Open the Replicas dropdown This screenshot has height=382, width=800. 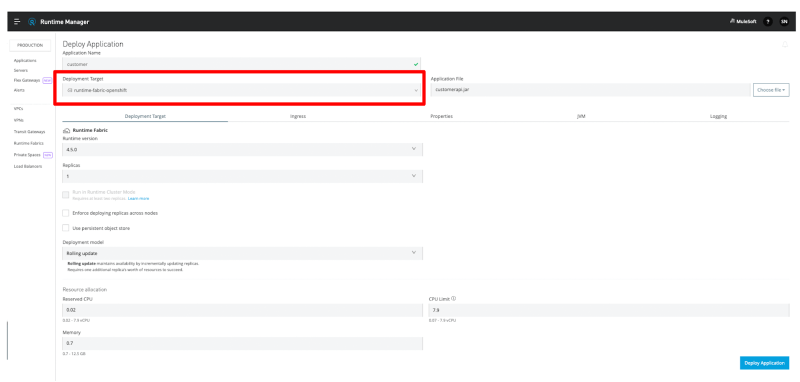click(242, 176)
